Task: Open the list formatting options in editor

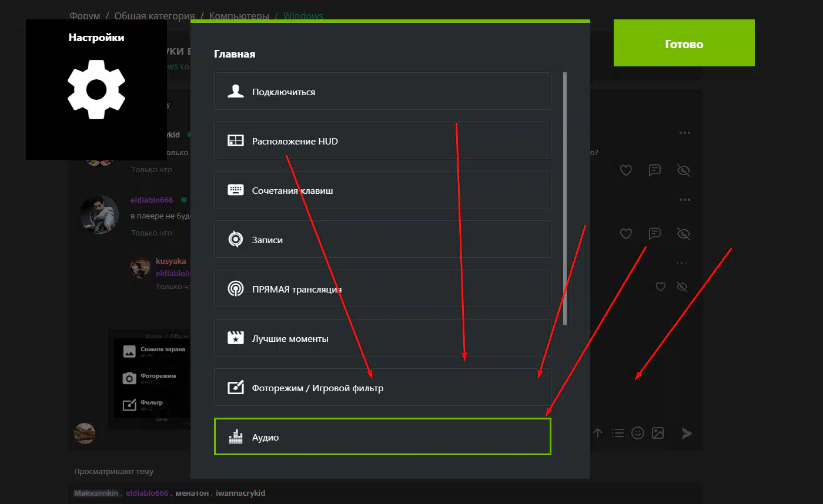Action: (x=617, y=433)
